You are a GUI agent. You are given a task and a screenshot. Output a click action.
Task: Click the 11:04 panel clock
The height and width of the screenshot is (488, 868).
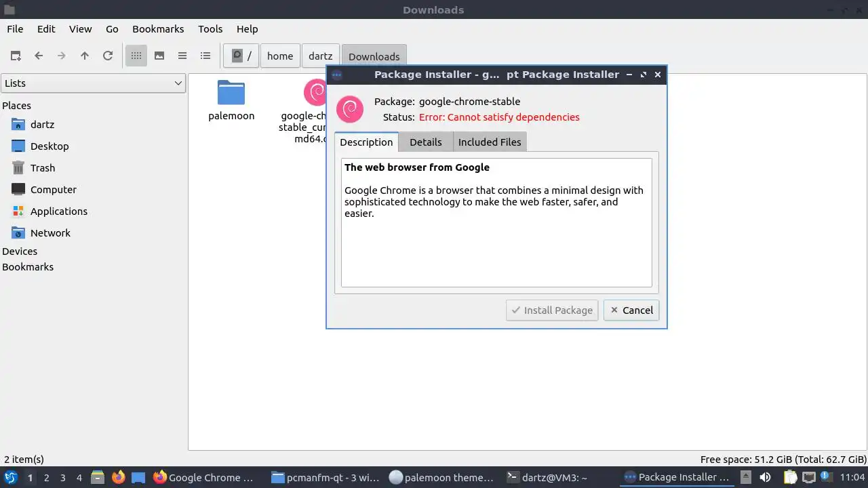852,478
